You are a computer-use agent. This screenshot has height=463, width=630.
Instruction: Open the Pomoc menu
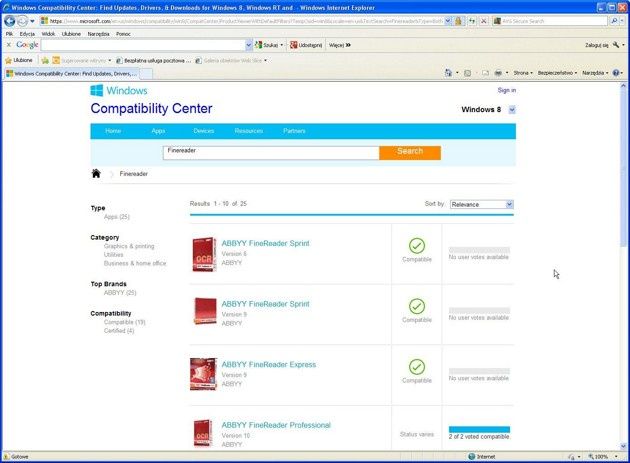(x=123, y=34)
